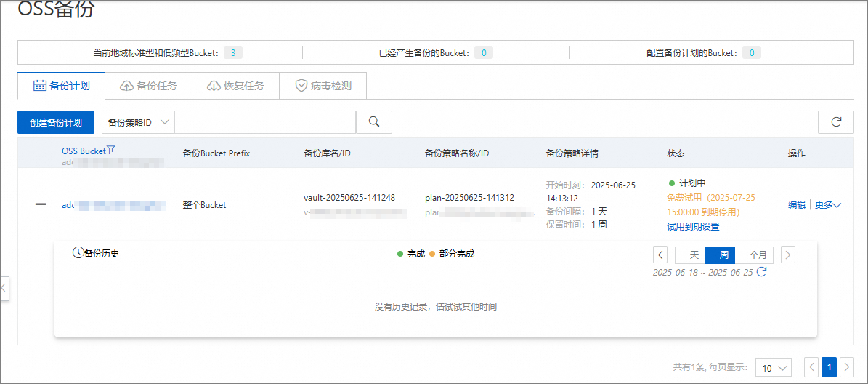Collapse the plan row with minus icon
Image resolution: width=868 pixels, height=384 pixels.
pos(41,204)
